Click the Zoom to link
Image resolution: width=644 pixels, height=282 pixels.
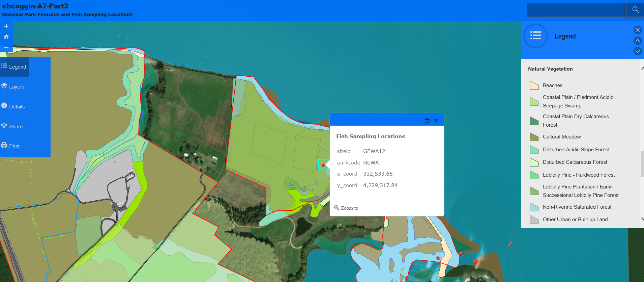(x=346, y=208)
